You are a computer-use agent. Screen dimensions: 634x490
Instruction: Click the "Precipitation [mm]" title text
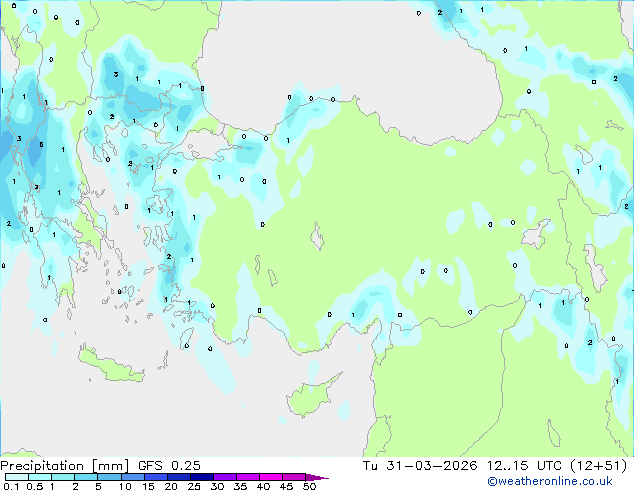(65, 466)
